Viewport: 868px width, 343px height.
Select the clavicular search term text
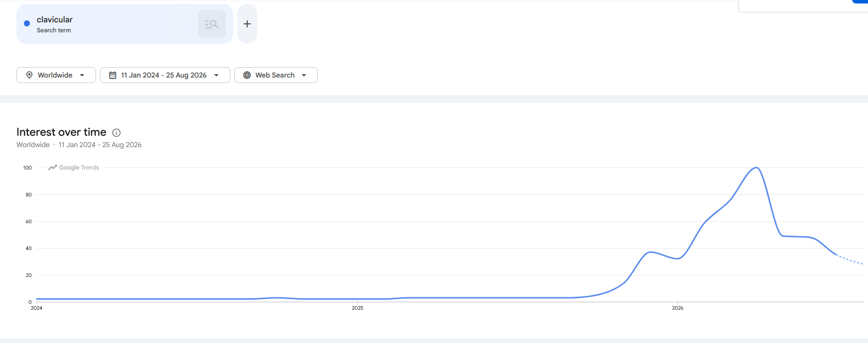[x=55, y=19]
